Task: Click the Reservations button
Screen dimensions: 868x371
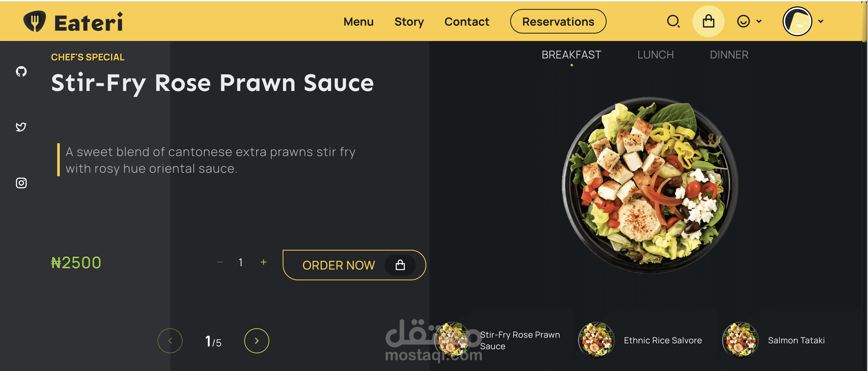Action: pyautogui.click(x=558, y=22)
